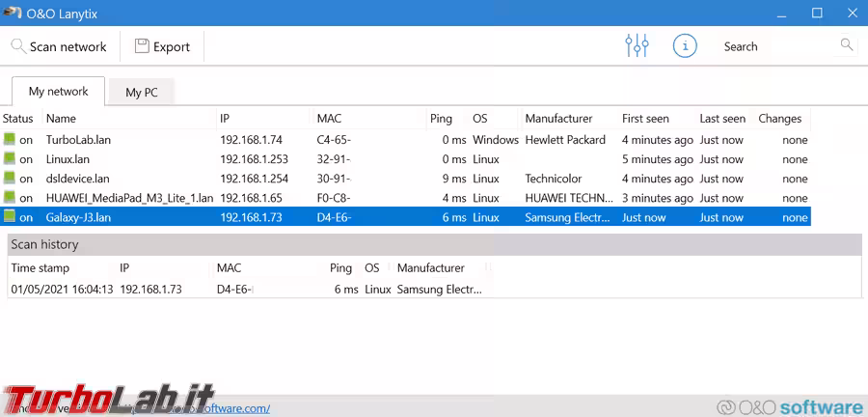Sort by the Ping column header
Image resolution: width=868 pixels, height=417 pixels.
click(441, 119)
